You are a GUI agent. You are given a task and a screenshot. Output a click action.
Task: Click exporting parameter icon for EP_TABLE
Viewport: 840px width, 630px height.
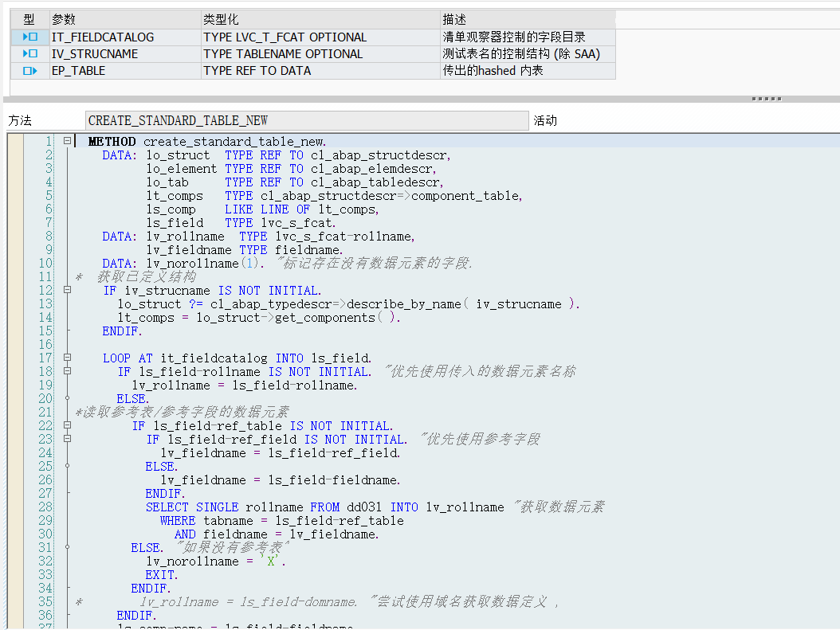30,71
